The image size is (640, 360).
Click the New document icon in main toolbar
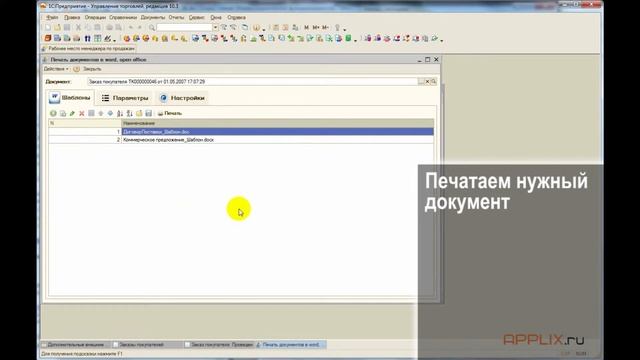[48, 27]
